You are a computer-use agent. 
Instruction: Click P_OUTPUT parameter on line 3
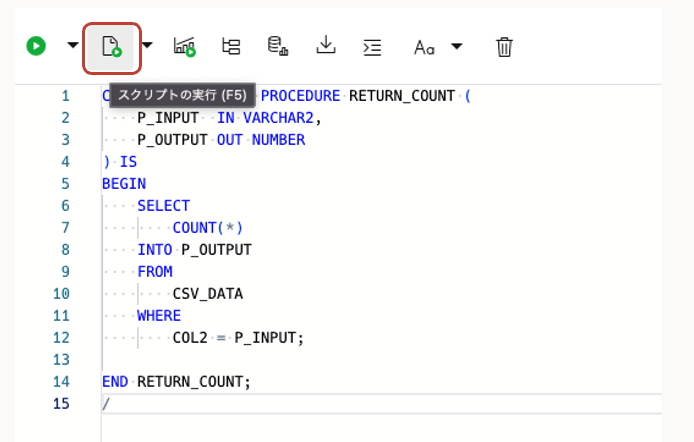172,140
